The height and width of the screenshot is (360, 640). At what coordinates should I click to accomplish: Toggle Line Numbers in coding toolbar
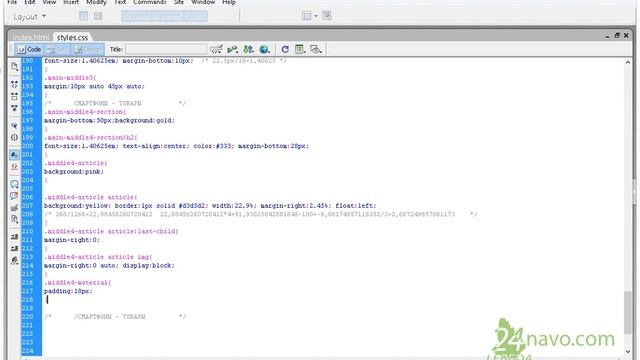pyautogui.click(x=14, y=155)
